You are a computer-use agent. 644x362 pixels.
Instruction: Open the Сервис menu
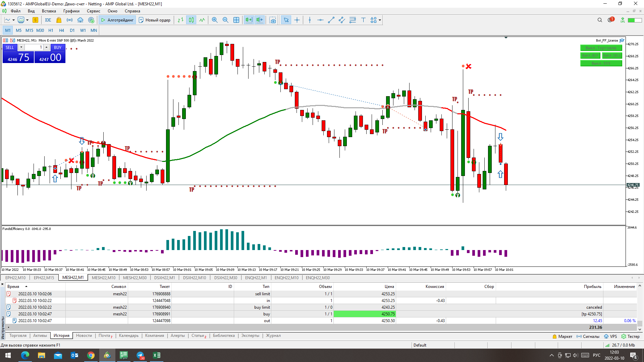tap(93, 11)
